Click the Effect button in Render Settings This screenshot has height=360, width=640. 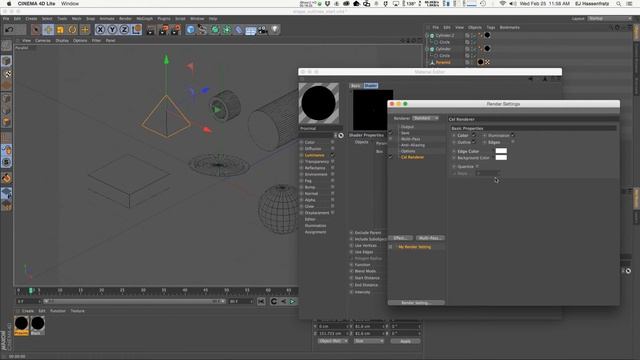400,238
